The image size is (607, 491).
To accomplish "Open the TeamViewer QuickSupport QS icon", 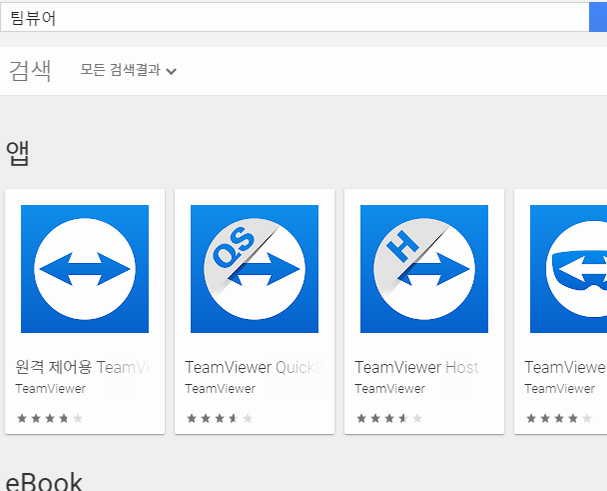I will pos(254,269).
